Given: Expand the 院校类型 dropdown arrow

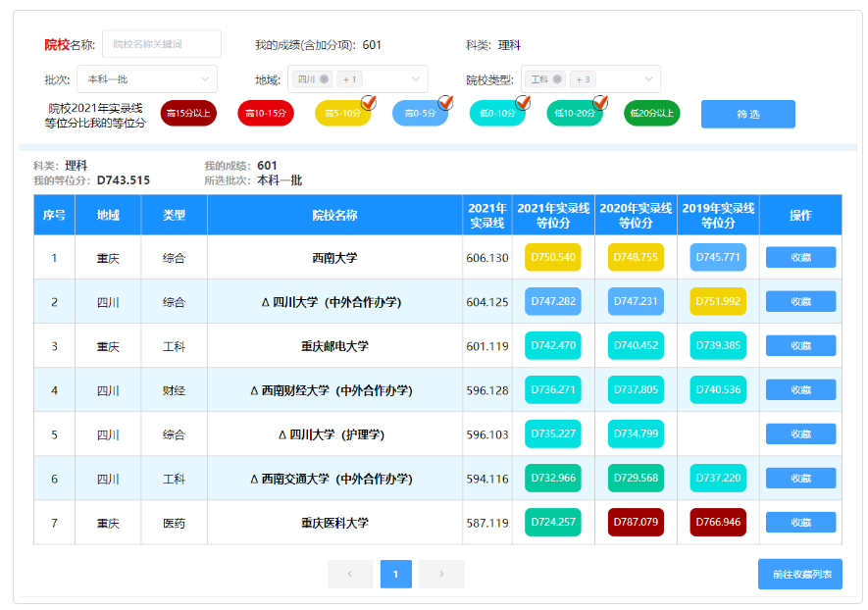Looking at the screenshot, I should [x=648, y=79].
